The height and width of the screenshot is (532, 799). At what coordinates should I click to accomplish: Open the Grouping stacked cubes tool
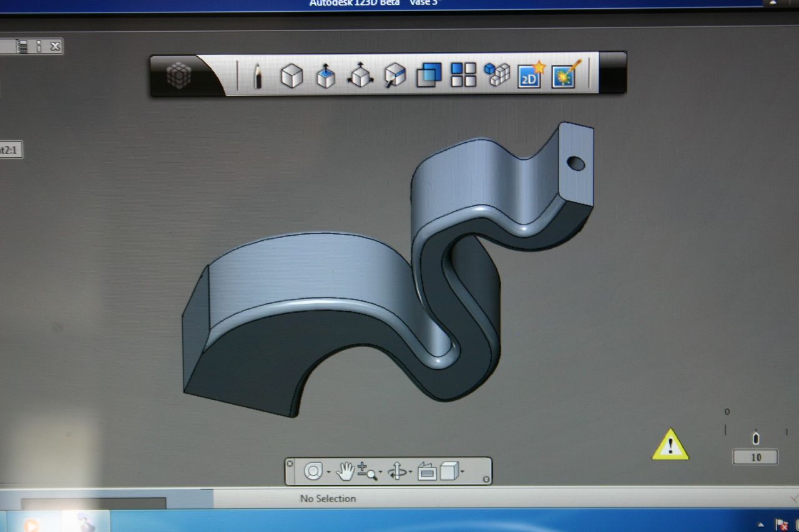coord(498,74)
